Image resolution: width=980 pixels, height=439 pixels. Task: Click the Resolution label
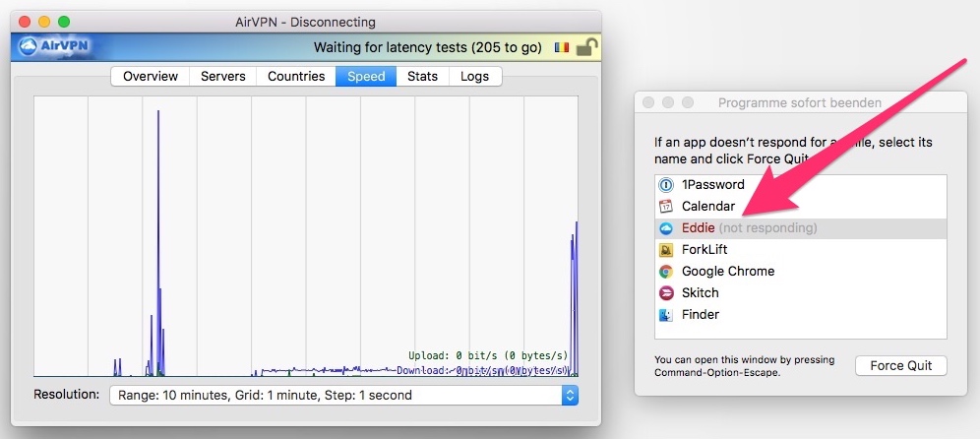(x=66, y=395)
